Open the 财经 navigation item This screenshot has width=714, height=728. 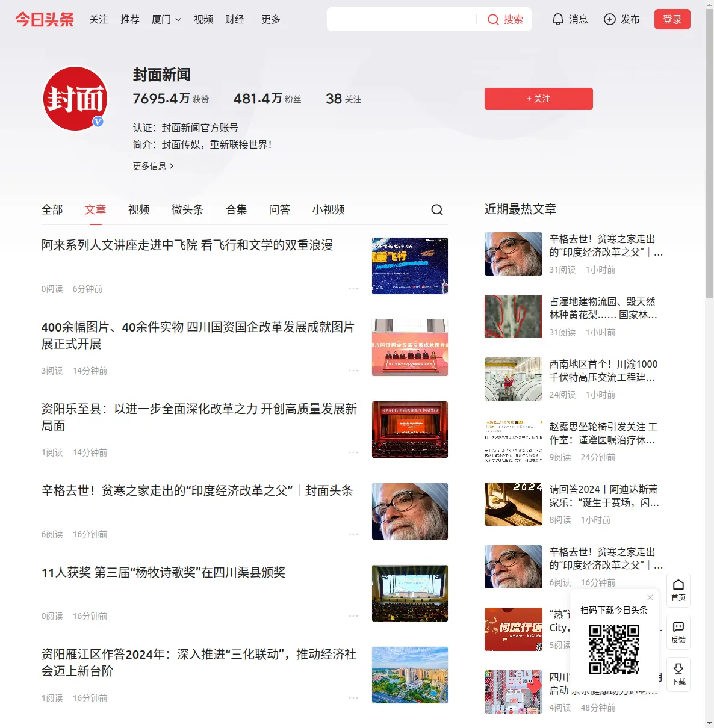pyautogui.click(x=235, y=20)
